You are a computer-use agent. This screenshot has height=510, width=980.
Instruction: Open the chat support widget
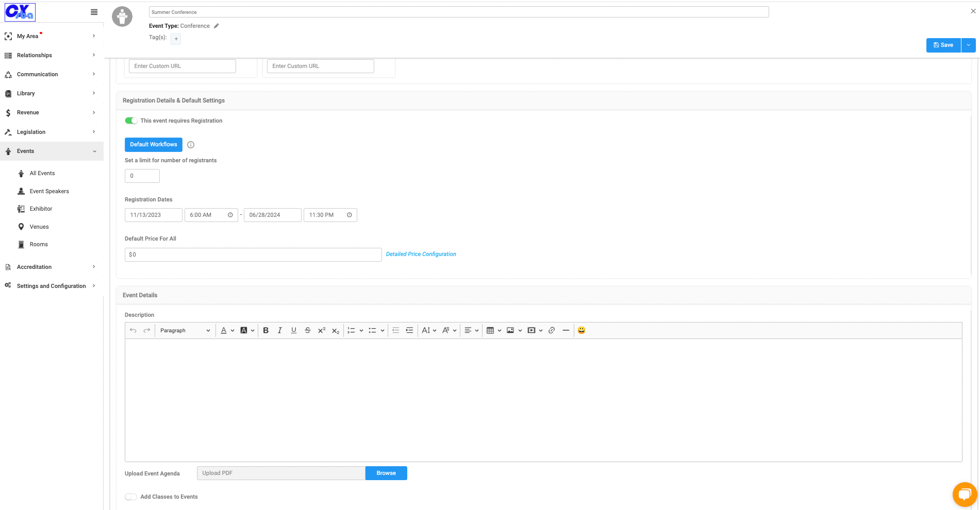pyautogui.click(x=965, y=495)
